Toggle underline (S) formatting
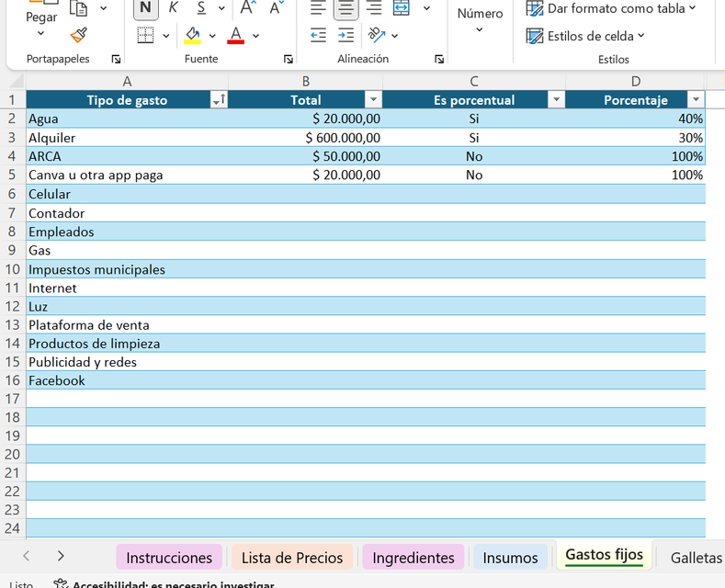The width and height of the screenshot is (725, 588). point(201,8)
